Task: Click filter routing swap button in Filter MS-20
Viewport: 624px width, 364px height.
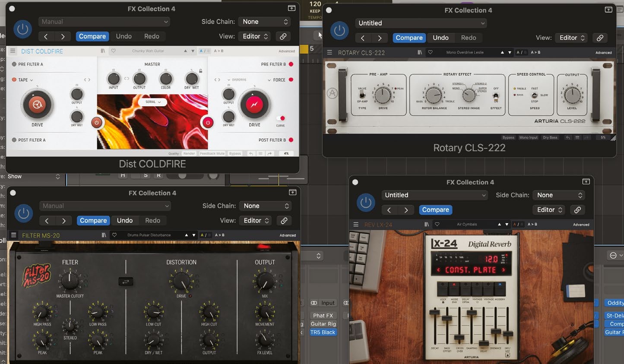Action: coord(126,282)
